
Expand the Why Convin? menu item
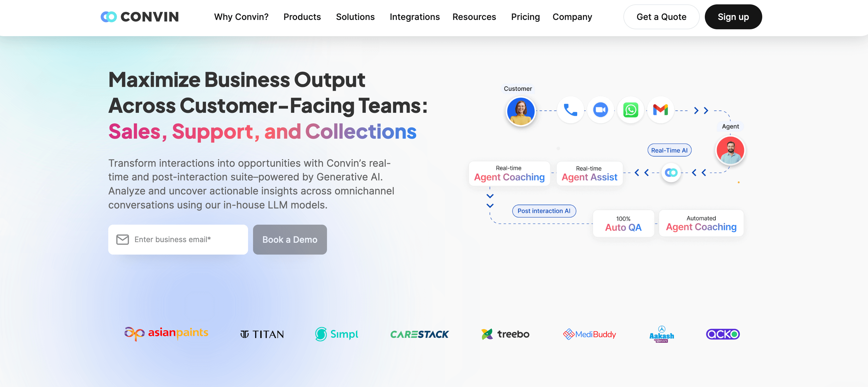point(242,17)
